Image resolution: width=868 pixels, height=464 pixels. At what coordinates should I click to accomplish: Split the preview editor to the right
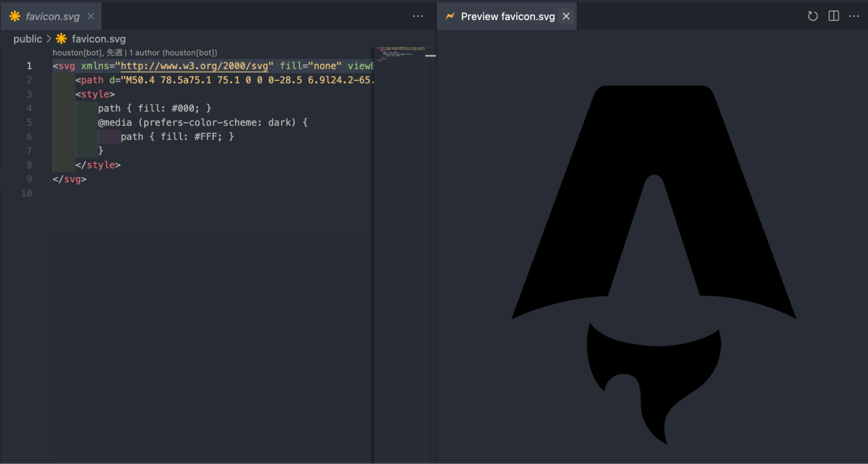click(833, 16)
